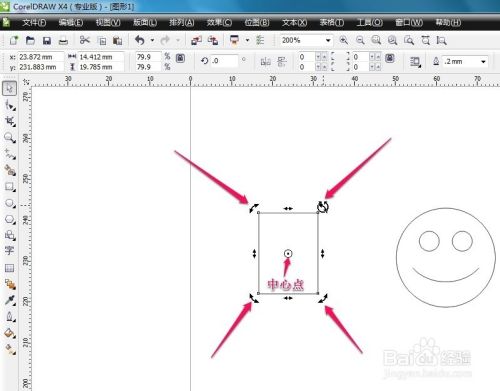Select the Basic Shapes tool
This screenshot has width=500, height=391.
9,235
